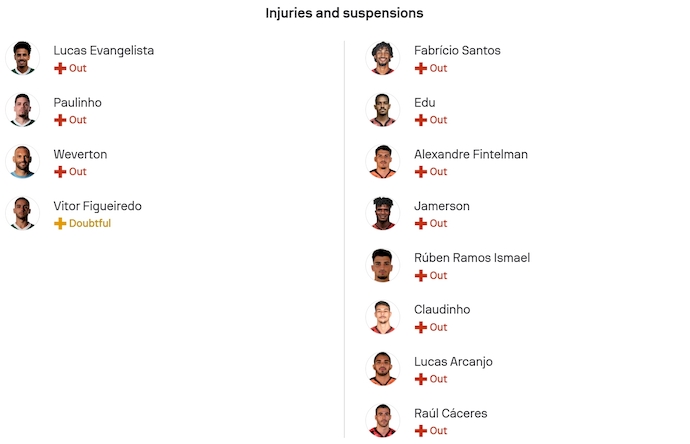Click Vitor Figueiredo's player photo
690x444 pixels.
tap(22, 214)
